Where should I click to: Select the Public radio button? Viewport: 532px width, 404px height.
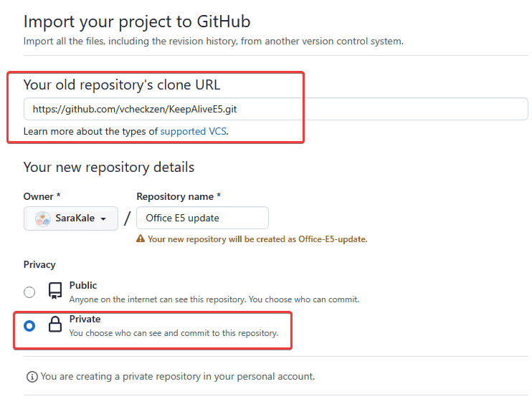pyautogui.click(x=29, y=292)
